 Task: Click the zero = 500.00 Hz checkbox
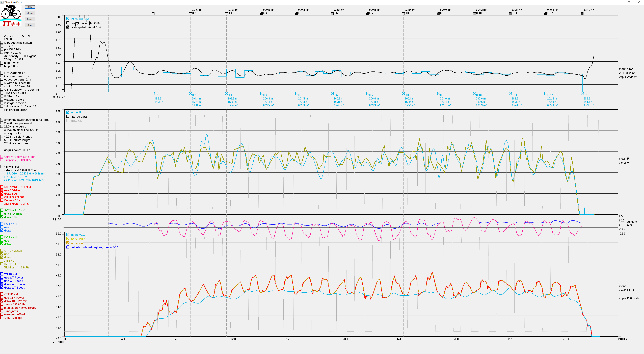pyautogui.click(x=2, y=305)
